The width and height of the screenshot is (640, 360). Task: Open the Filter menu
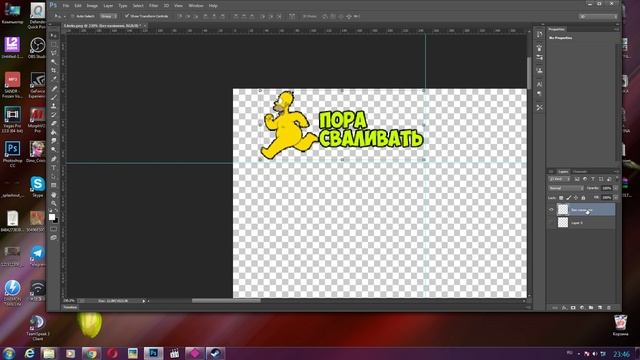153,6
